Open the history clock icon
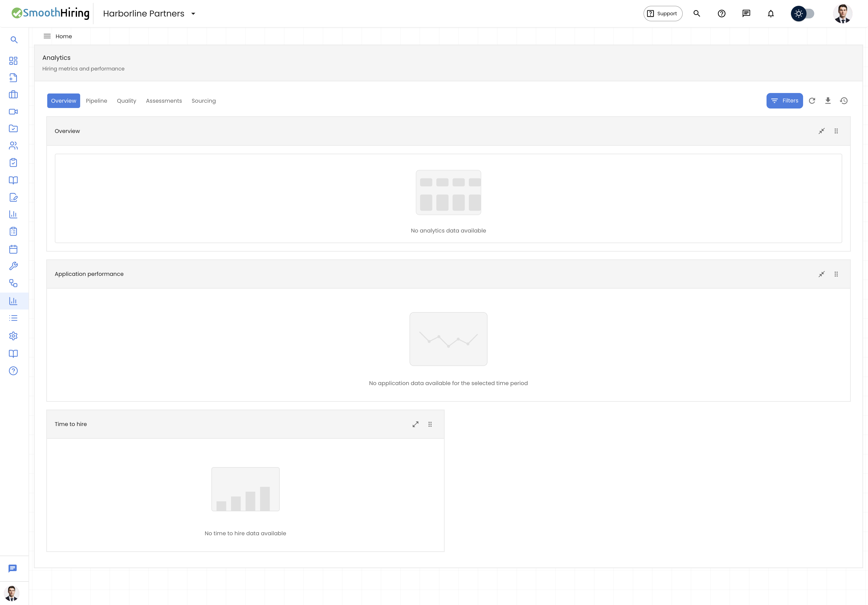The height and width of the screenshot is (605, 868). [844, 101]
